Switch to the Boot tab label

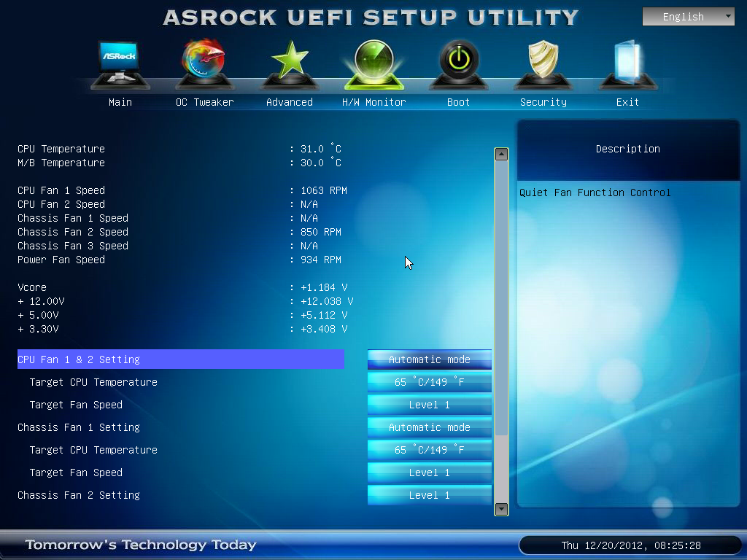tap(458, 102)
